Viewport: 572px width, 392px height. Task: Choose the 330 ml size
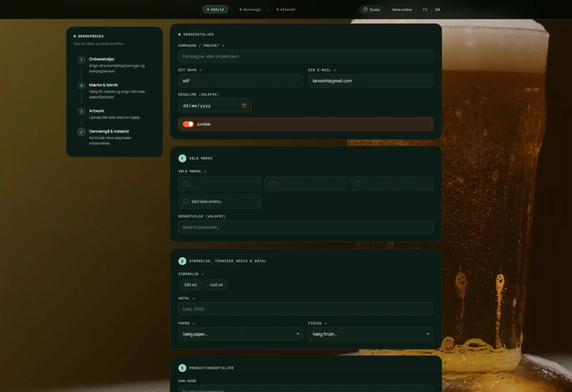(x=190, y=285)
